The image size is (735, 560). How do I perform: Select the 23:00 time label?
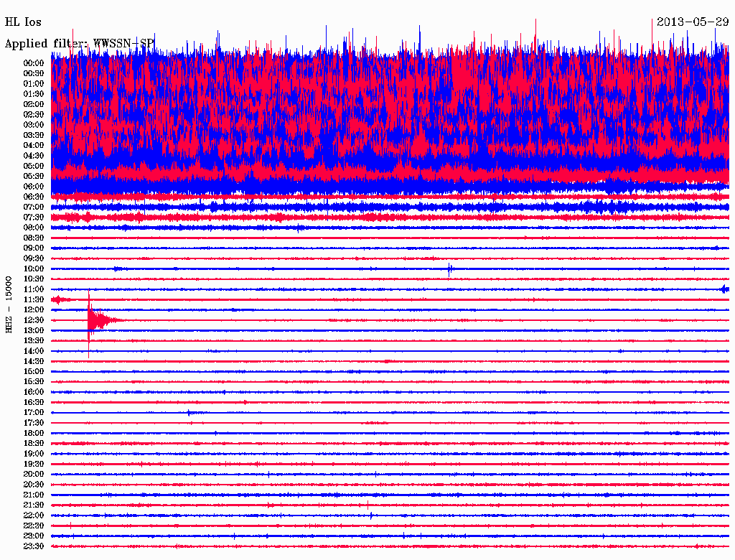33,536
